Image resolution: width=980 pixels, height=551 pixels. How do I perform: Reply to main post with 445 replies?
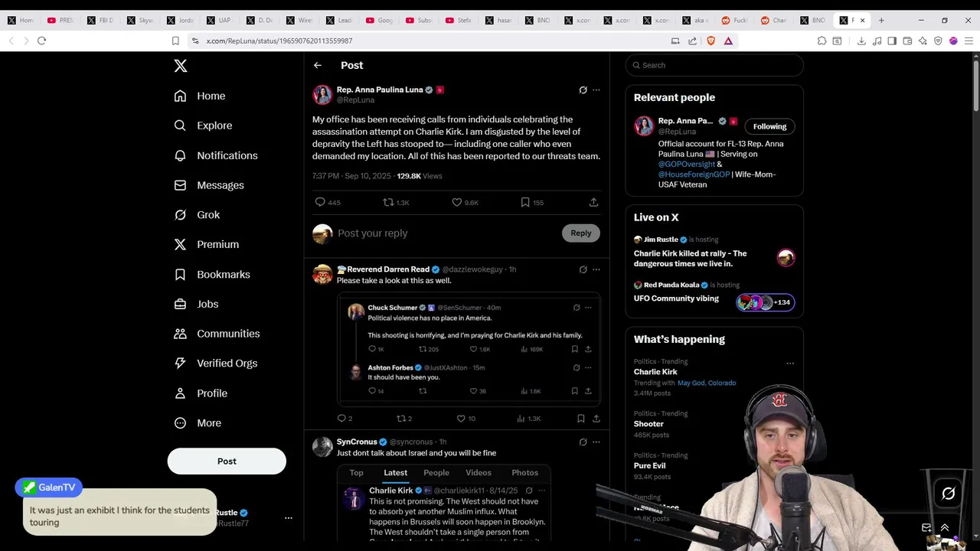coord(328,202)
